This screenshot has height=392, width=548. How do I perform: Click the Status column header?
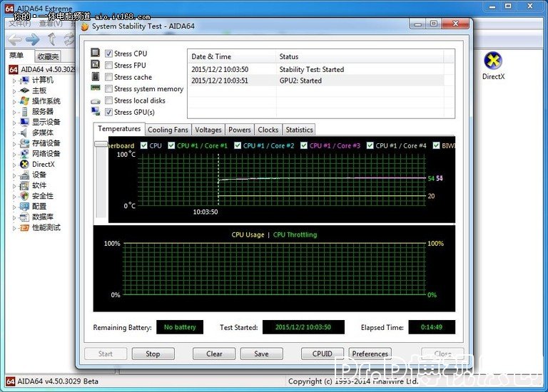[360, 56]
